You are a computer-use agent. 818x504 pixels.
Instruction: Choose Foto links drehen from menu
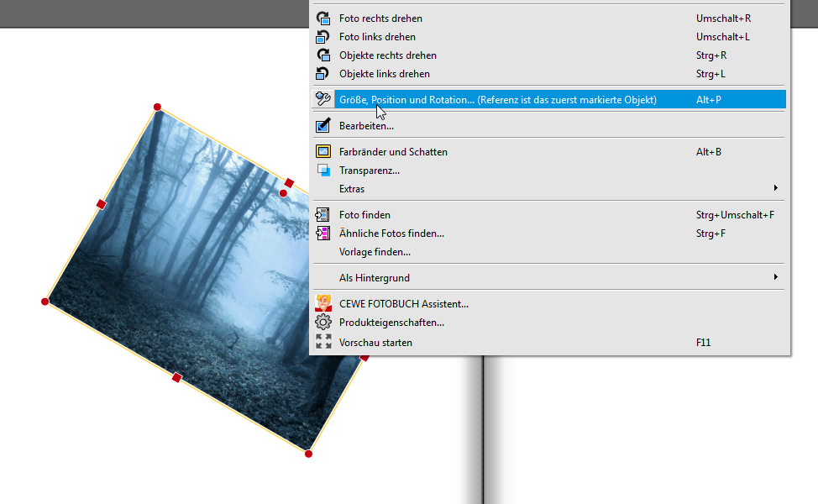coord(549,36)
